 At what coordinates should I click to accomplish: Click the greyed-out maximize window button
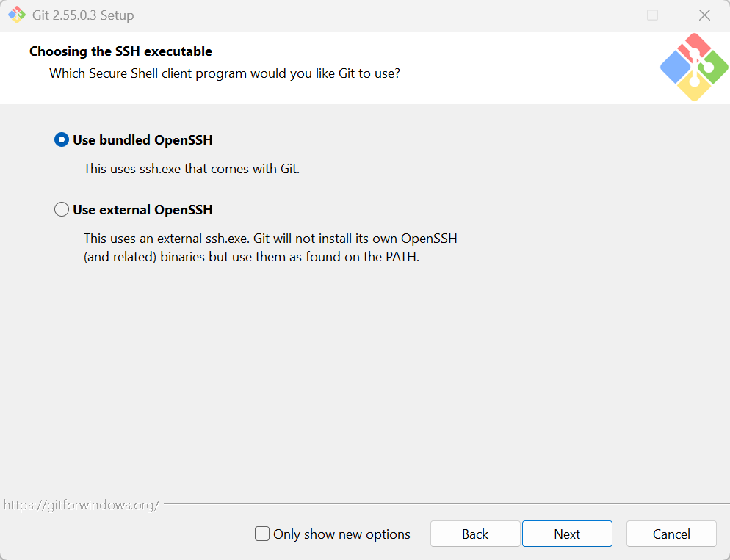point(653,15)
